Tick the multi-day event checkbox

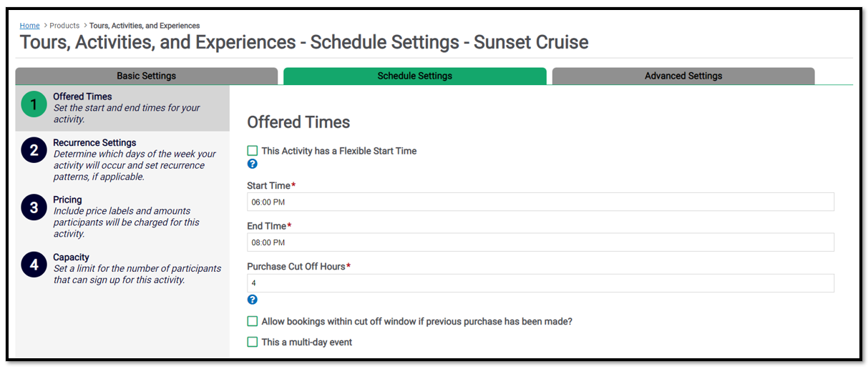click(252, 343)
